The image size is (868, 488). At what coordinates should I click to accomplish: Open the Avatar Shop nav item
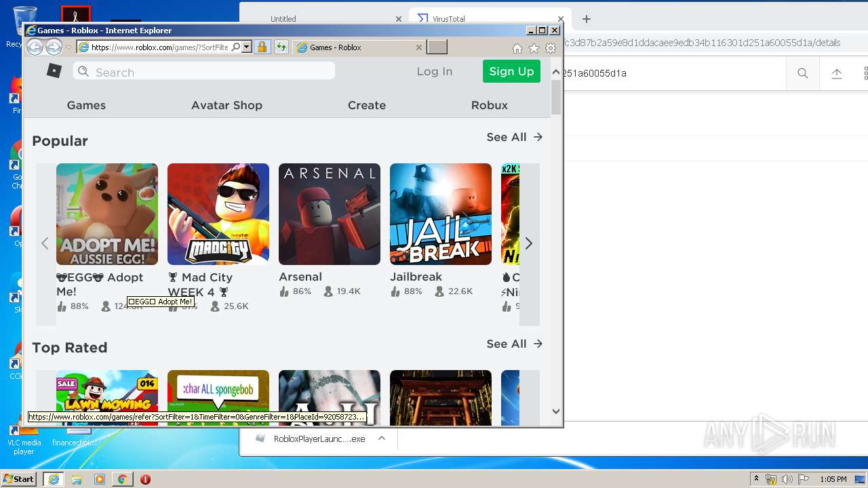226,105
